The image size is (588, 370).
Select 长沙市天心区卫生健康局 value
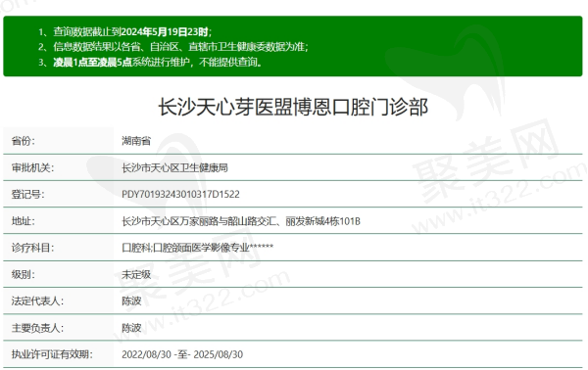(x=174, y=167)
